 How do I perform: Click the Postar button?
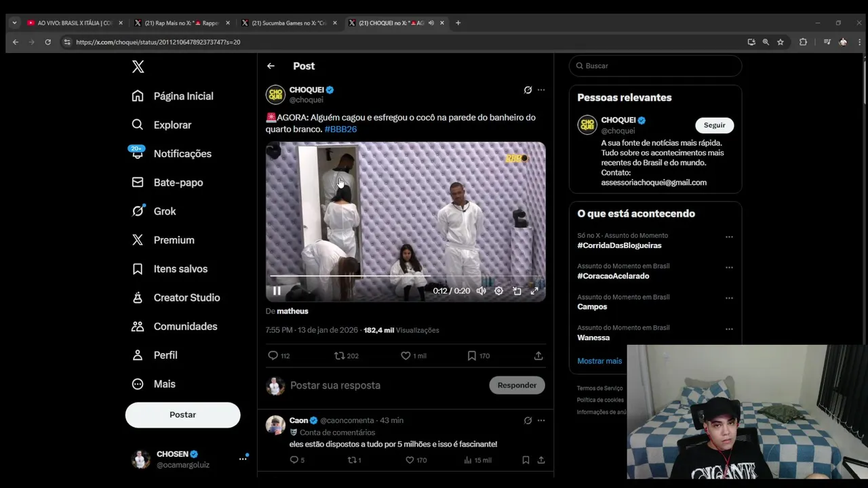[182, 415]
